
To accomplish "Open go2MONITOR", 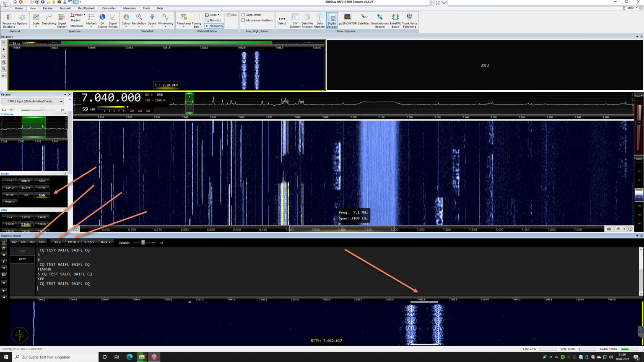I will pos(348,19).
